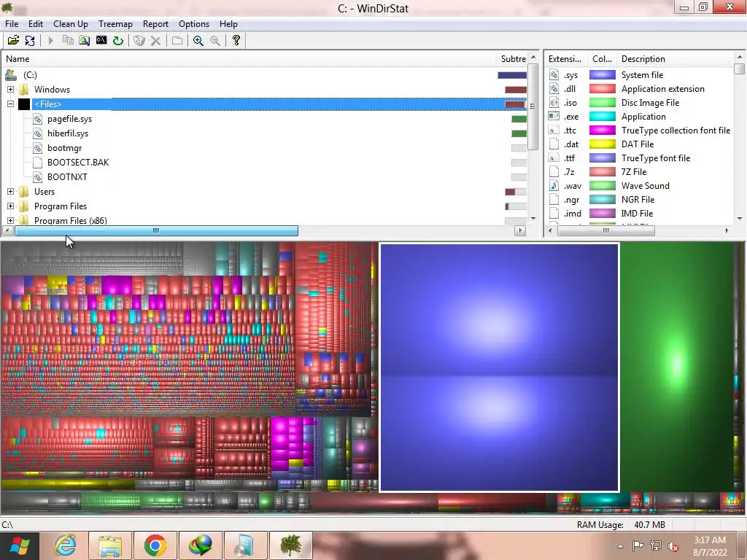This screenshot has height=560, width=747.
Task: Sort by the Name column header
Action: (x=249, y=59)
